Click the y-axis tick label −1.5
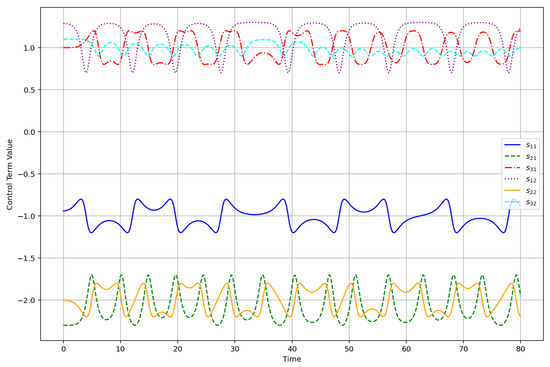The image size is (550, 367). (26, 258)
